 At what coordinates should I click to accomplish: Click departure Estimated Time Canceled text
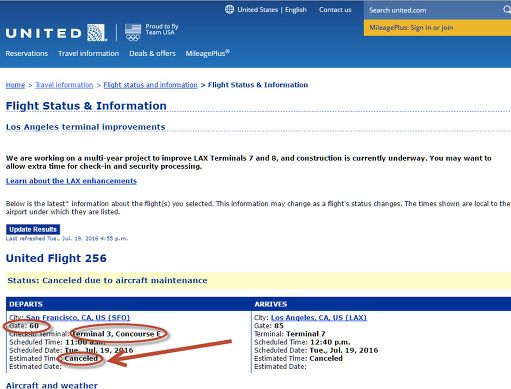[x=81, y=358]
